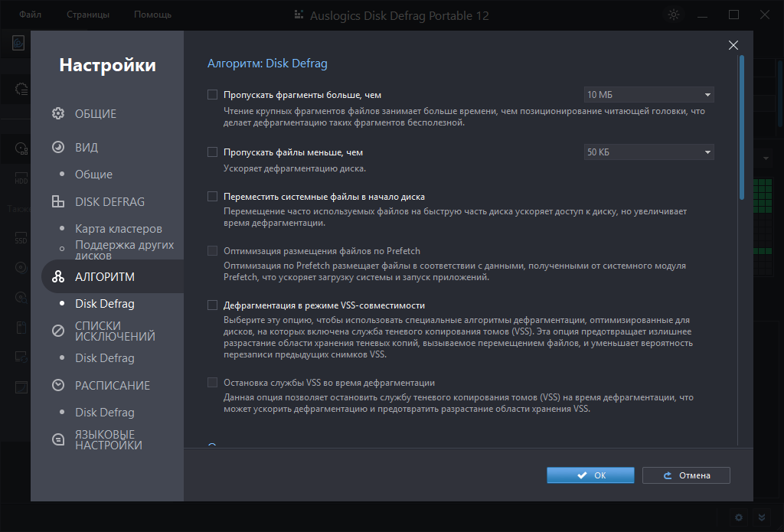Viewport: 784px width, 532px height.
Task: Click the HDD icon in the main window sidebar
Action: pyautogui.click(x=21, y=179)
